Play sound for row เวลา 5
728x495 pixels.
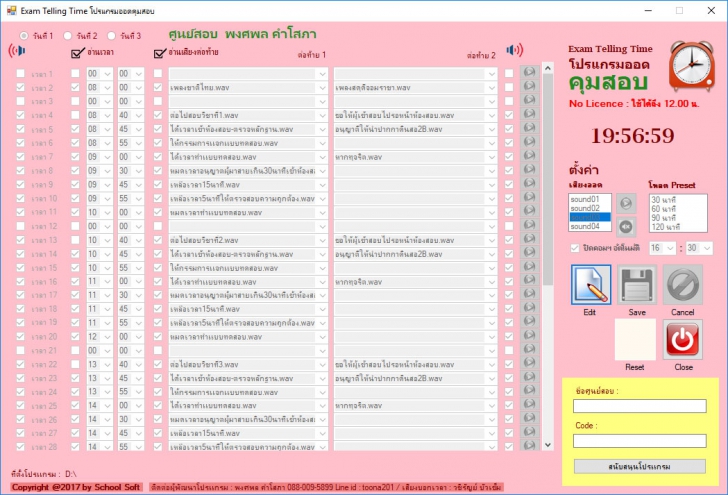pyautogui.click(x=529, y=128)
